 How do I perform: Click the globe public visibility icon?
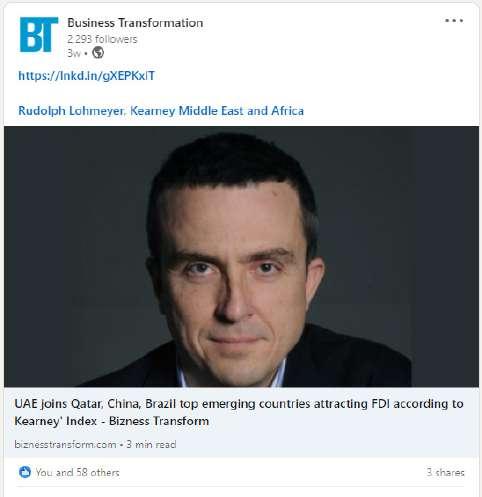[98, 53]
